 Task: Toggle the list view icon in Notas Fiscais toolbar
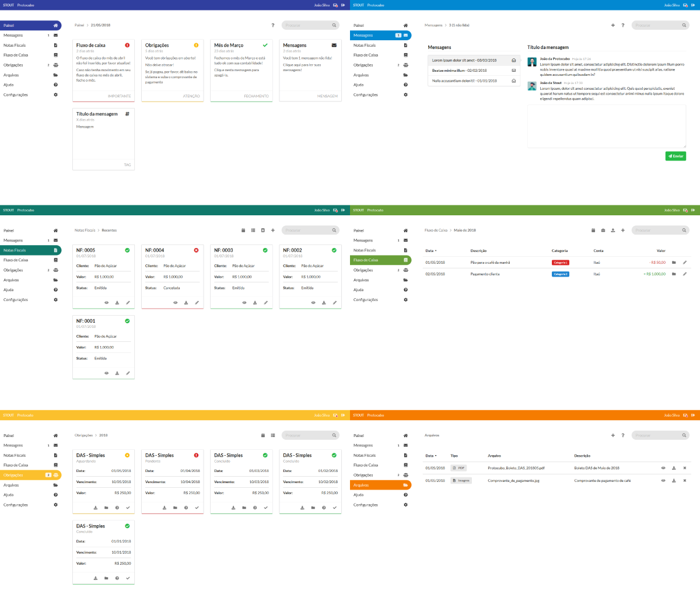tap(253, 230)
